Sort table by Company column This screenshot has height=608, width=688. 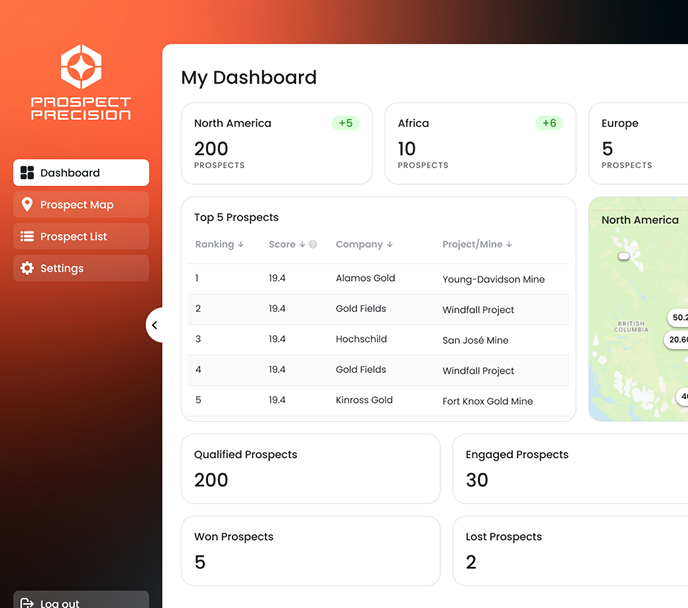coord(364,244)
